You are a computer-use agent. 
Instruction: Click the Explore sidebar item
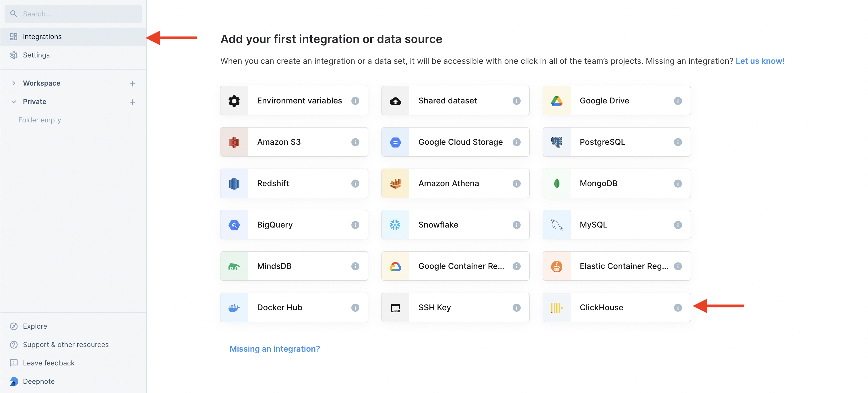coord(34,326)
